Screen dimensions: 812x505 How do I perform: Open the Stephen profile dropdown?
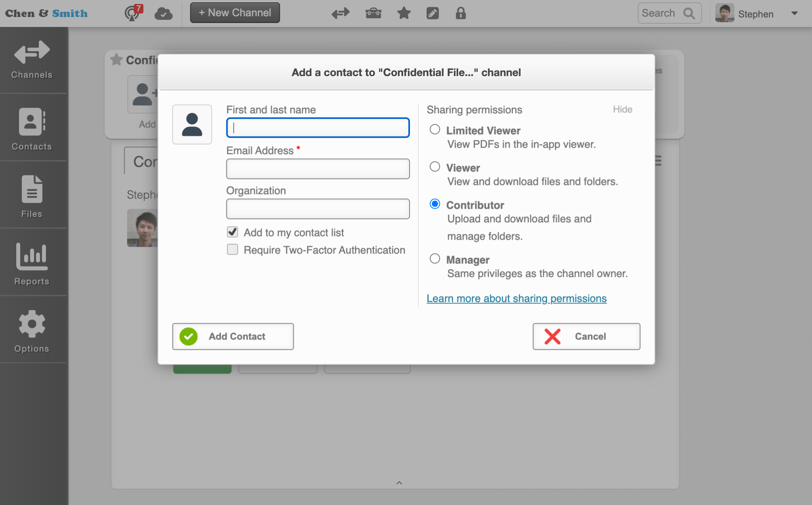(x=794, y=13)
